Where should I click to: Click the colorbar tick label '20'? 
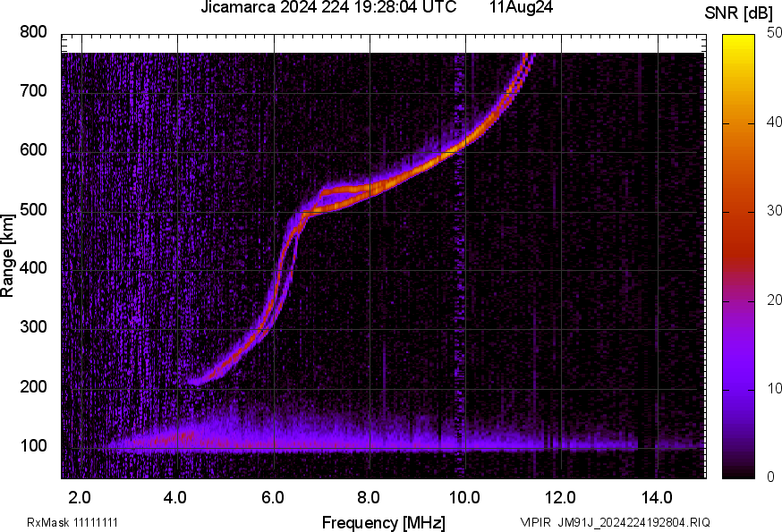(774, 300)
